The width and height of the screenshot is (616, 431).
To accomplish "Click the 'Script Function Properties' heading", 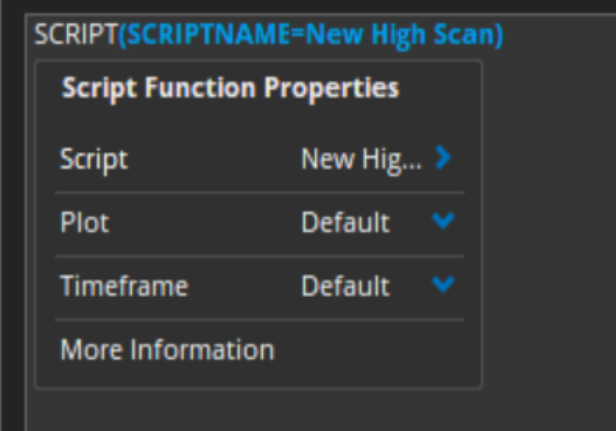I will tap(231, 88).
